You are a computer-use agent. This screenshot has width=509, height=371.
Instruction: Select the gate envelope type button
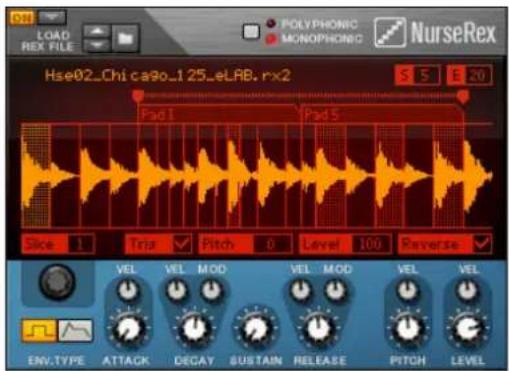click(39, 330)
